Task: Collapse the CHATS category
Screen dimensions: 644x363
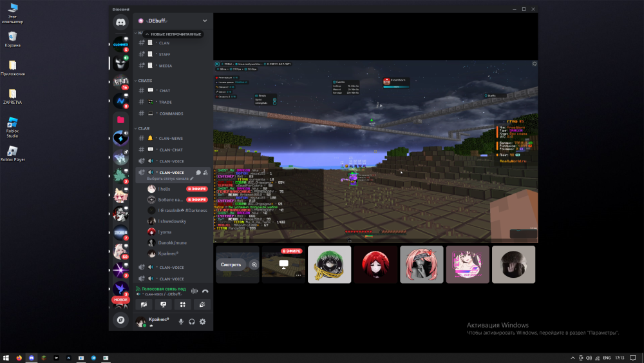Action: click(144, 81)
